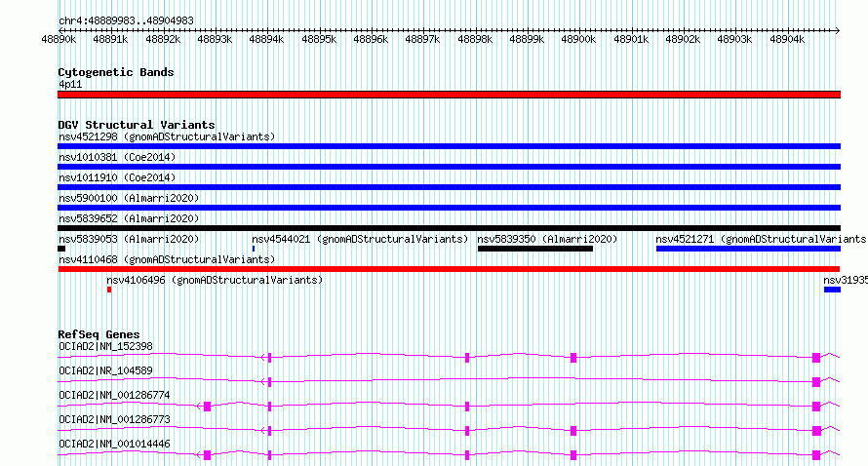Click the red bar under nsv4110468

coord(449,269)
